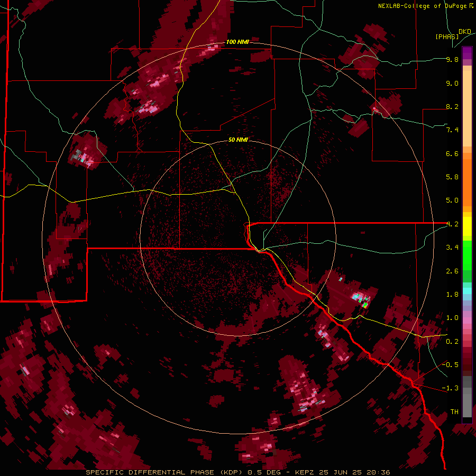The height and width of the screenshot is (476, 476).
Task: Select the 6.6 scale value
Action: click(452, 153)
